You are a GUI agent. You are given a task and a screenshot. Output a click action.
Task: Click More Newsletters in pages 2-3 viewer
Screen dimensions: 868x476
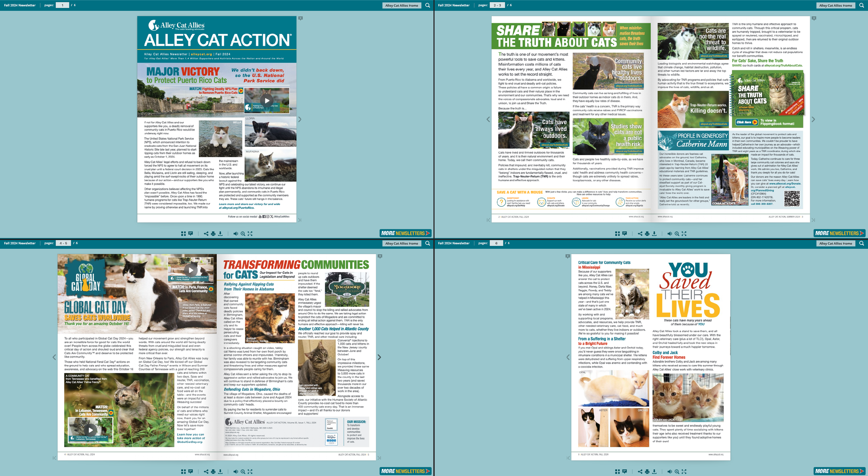(x=840, y=233)
